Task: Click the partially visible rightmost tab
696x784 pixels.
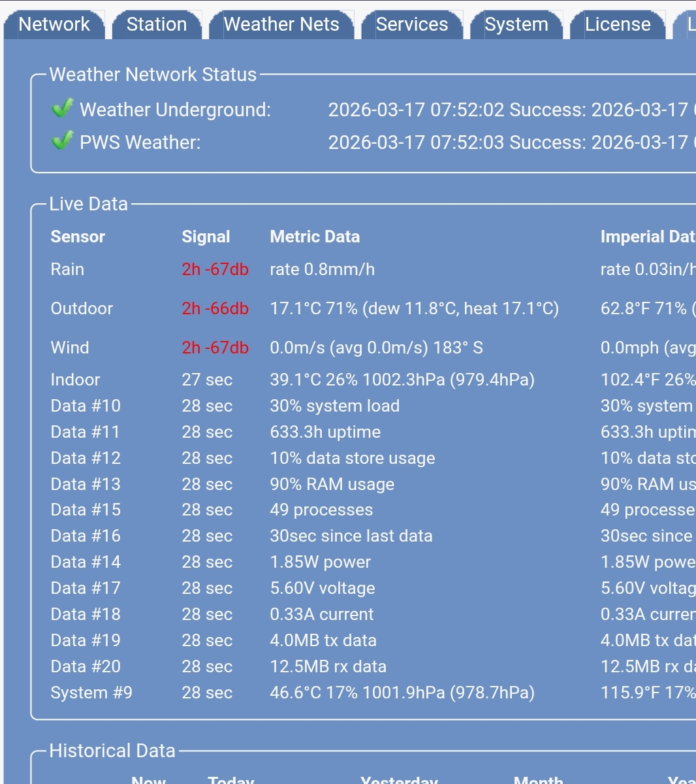Action: (x=689, y=24)
